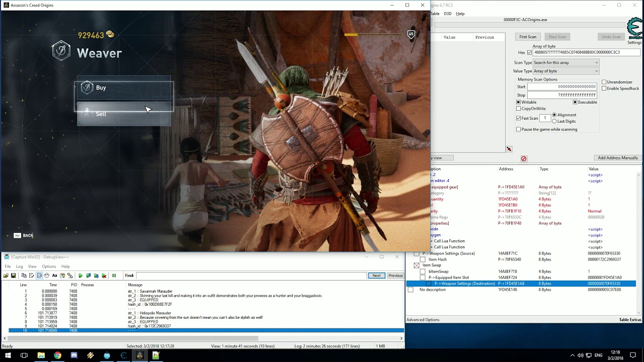
Task: Click green Run arrow in DebugView++ toolbar
Action: (x=80, y=276)
